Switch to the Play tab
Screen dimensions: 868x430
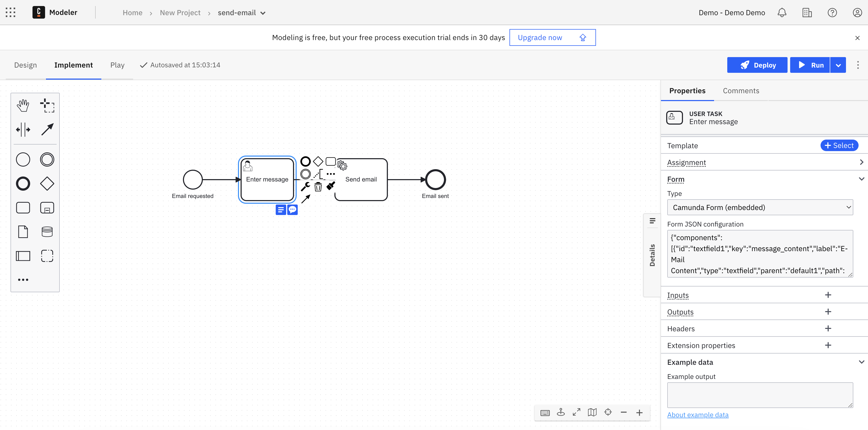tap(117, 65)
